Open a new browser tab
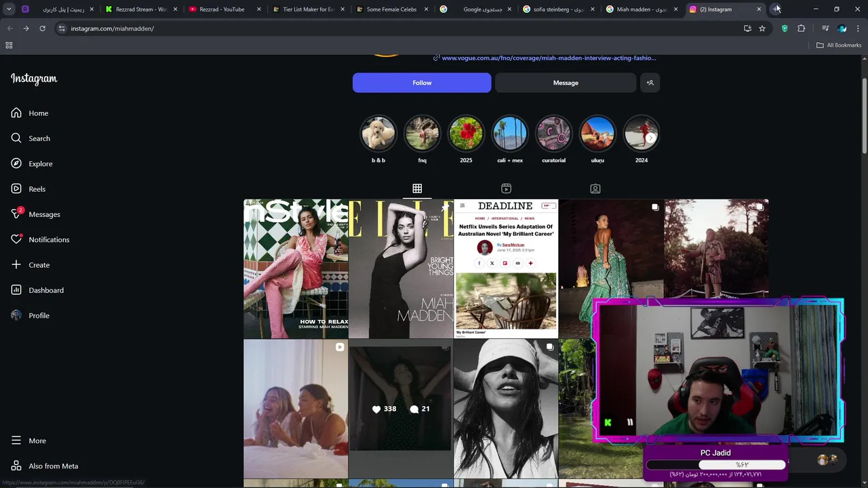Screen dimensions: 868x488 776,9
